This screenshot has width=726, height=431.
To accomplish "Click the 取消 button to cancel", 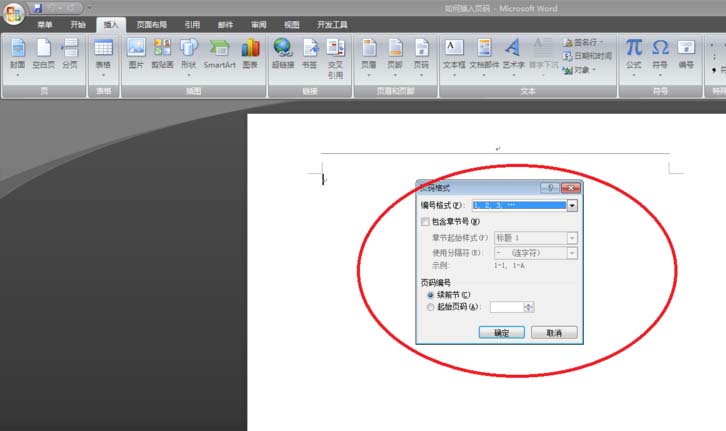I will [x=553, y=332].
